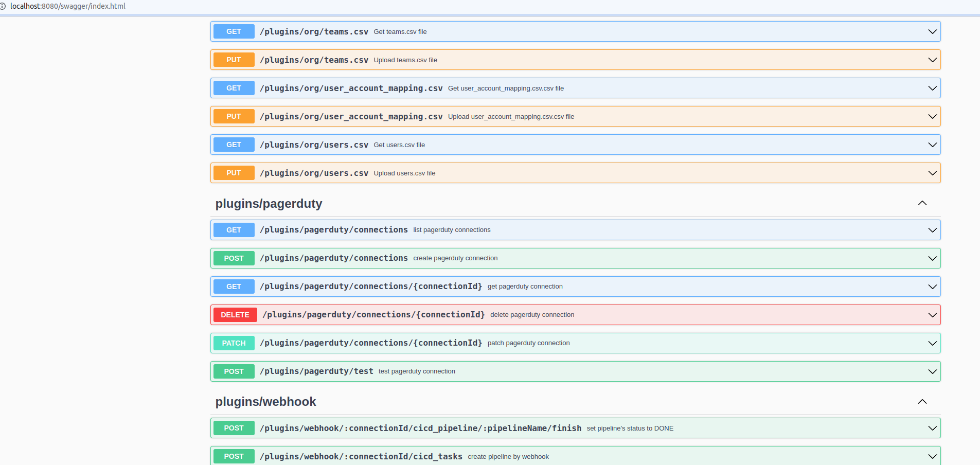The image size is (980, 465).
Task: Click PUT /plugins/org/user_account_mapping.csv path link
Action: pos(351,116)
